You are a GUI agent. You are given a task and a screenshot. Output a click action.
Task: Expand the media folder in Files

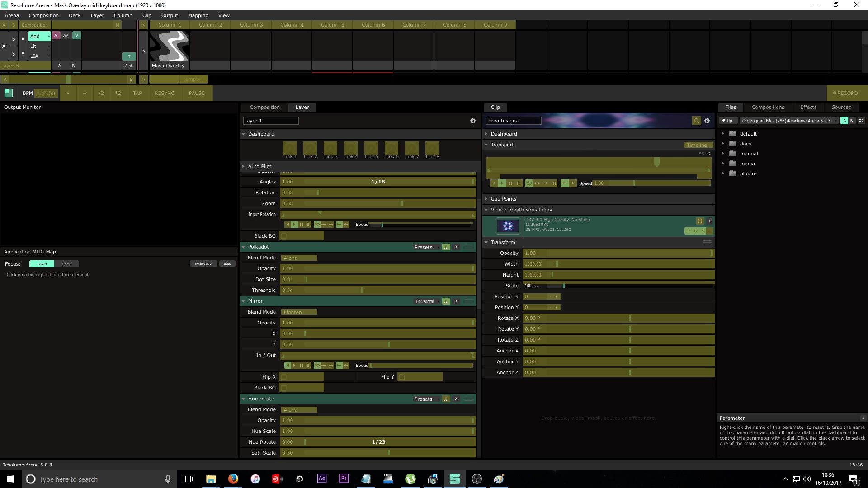click(x=722, y=164)
